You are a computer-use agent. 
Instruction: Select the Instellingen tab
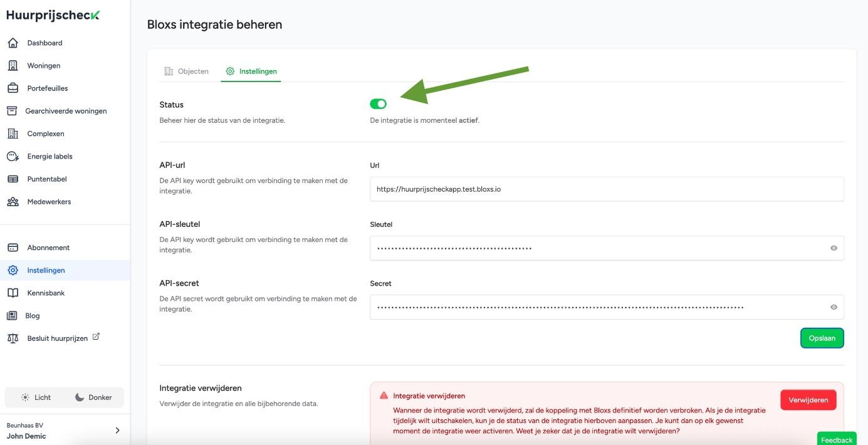point(251,71)
